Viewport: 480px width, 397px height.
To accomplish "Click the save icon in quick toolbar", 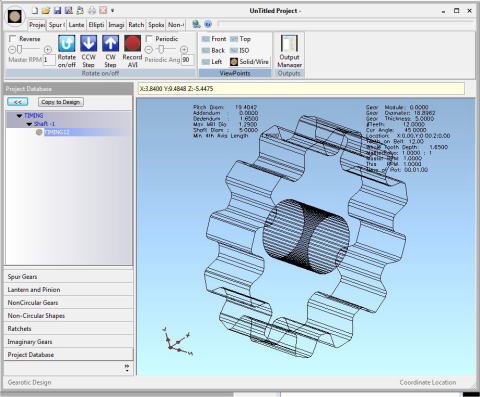I will pyautogui.click(x=57, y=10).
